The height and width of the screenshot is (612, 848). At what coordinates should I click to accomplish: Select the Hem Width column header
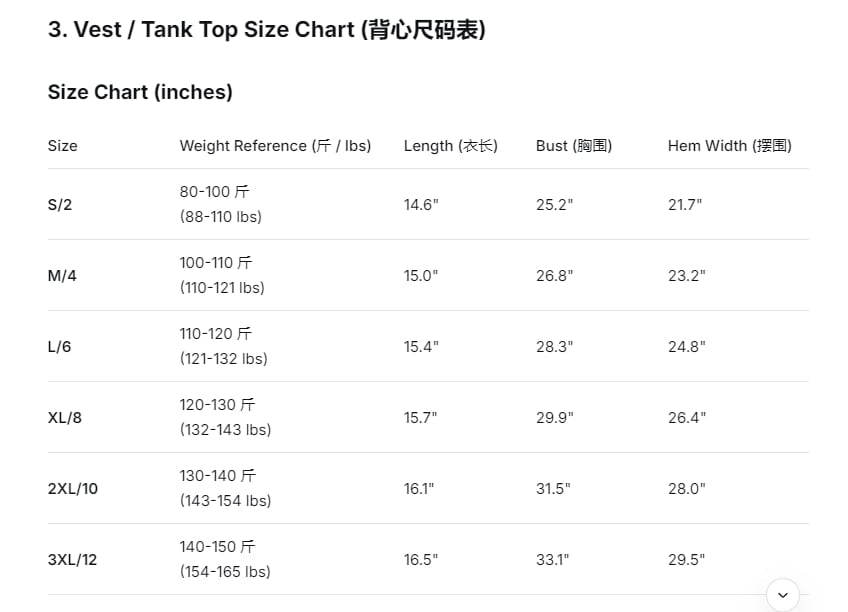click(730, 146)
